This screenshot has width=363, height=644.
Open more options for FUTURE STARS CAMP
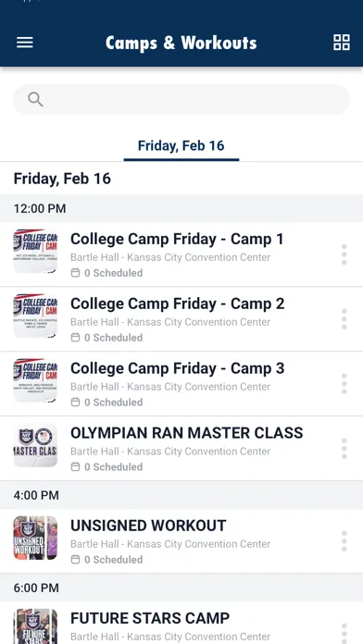click(344, 633)
